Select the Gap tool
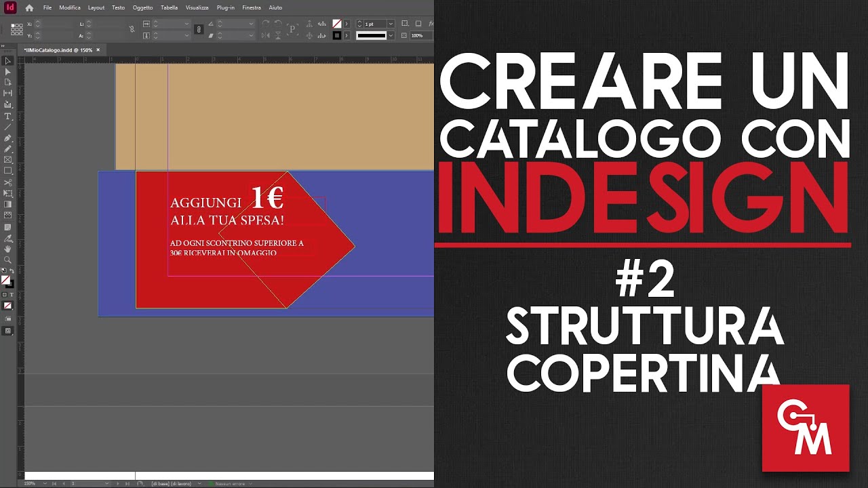 coord(8,93)
